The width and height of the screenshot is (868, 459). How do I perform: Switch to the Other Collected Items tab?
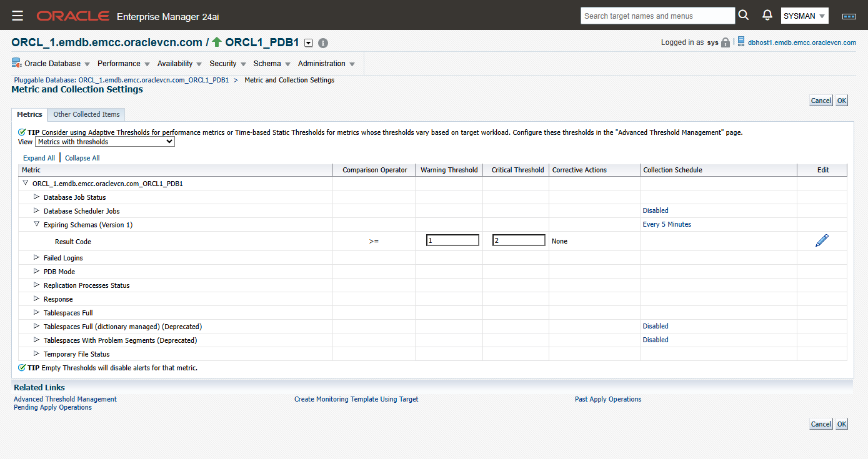point(86,114)
